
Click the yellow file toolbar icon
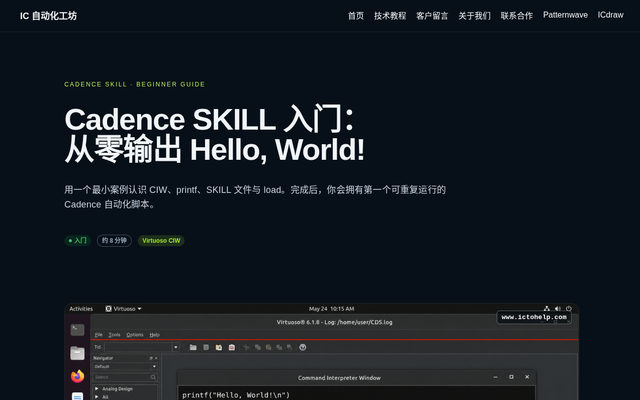219,347
